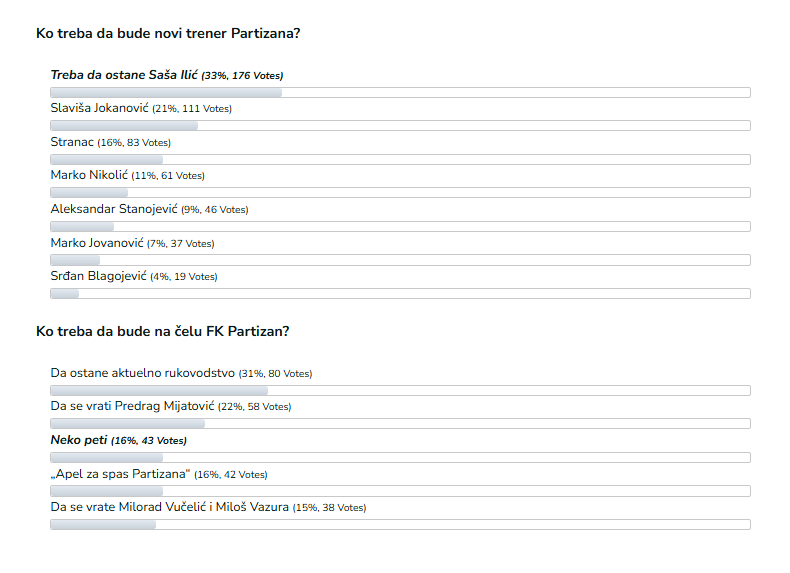Click the Predrag Mijatović result bar

pos(400,424)
